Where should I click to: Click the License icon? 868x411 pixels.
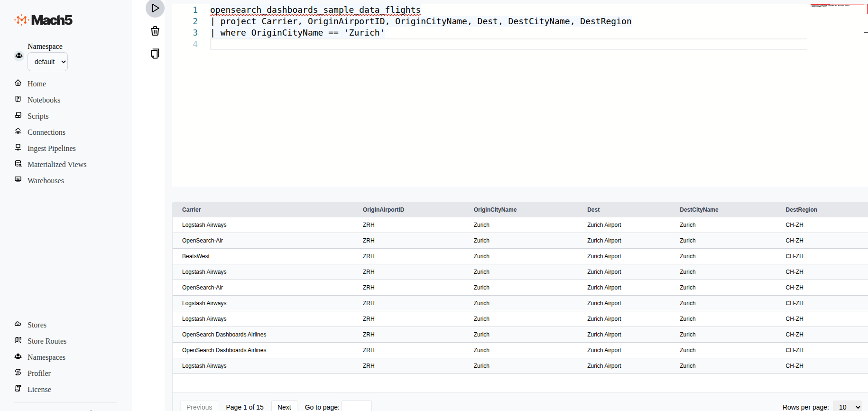click(x=18, y=389)
